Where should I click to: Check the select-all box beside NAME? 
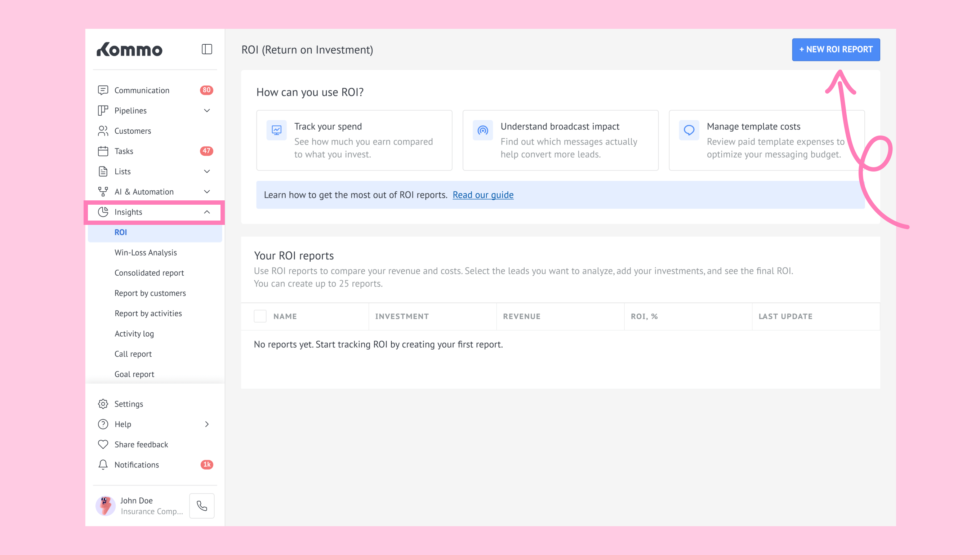click(x=260, y=316)
